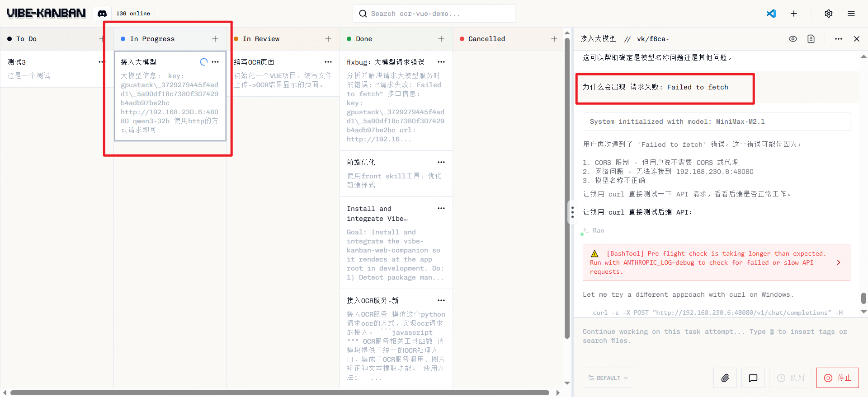Viewport: 868px width, 397px height.
Task: Open project in VS Code icon
Action: (x=771, y=14)
